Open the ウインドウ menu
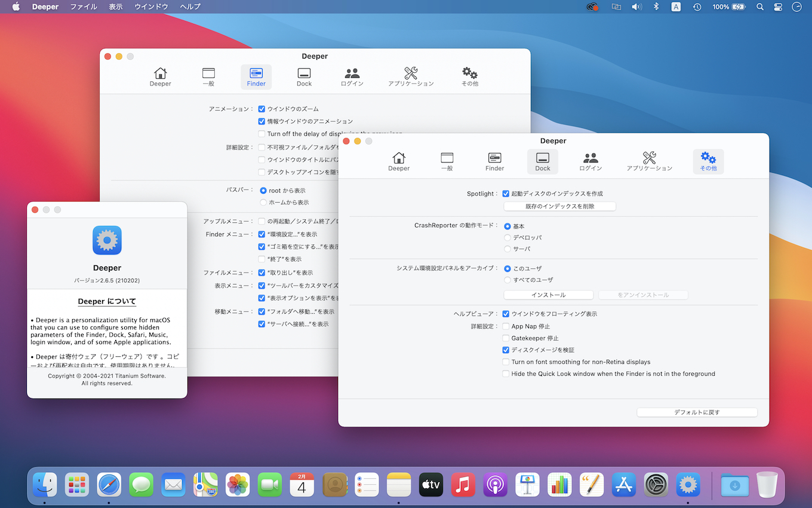The width and height of the screenshot is (812, 508). 151,7
